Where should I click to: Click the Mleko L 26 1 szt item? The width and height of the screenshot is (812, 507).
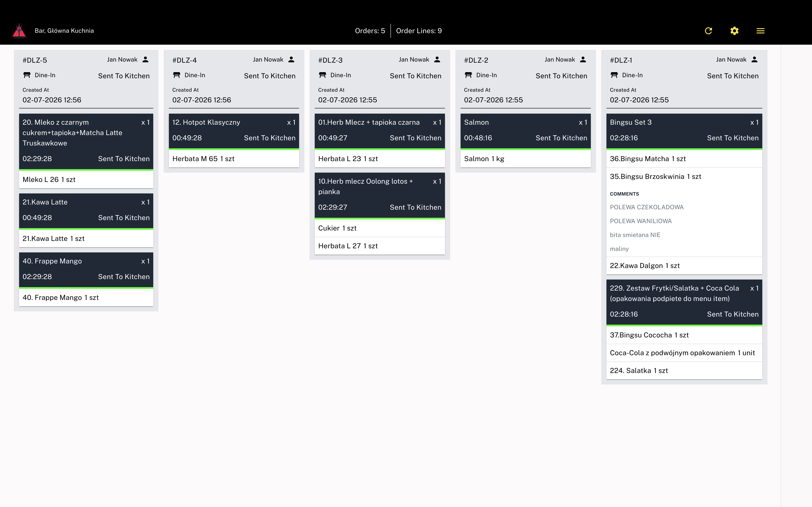pos(86,179)
